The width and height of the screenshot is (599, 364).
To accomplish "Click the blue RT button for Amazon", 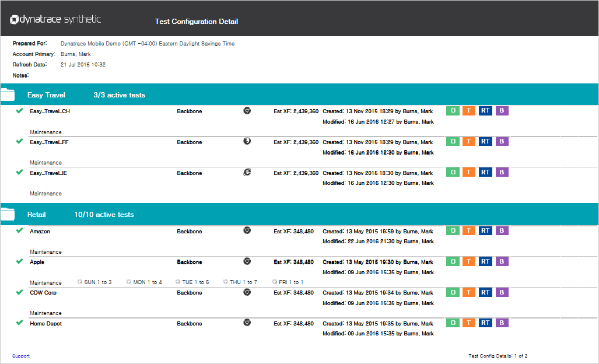I will coord(485,230).
